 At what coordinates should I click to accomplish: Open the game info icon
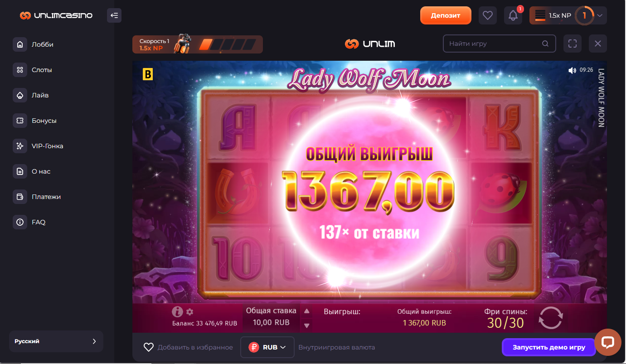point(177,311)
